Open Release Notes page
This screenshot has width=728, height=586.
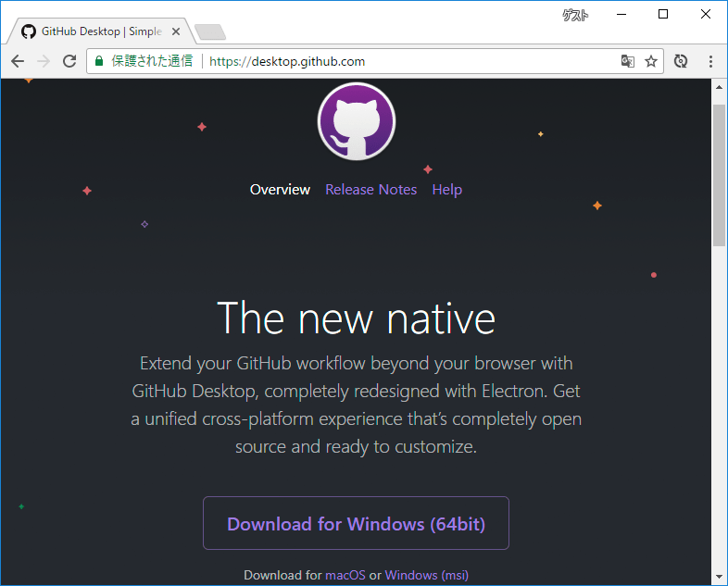click(x=371, y=190)
